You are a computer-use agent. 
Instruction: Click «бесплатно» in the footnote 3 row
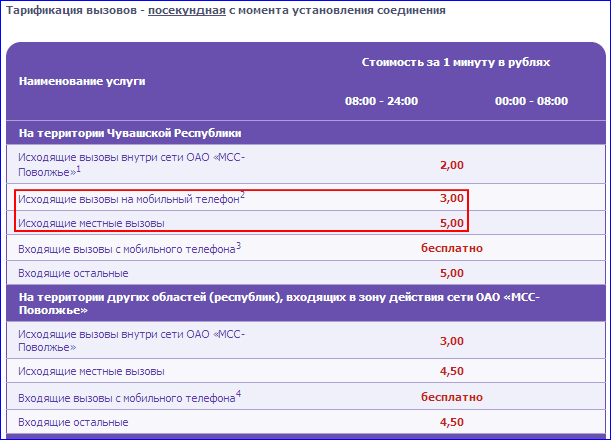pos(452,248)
